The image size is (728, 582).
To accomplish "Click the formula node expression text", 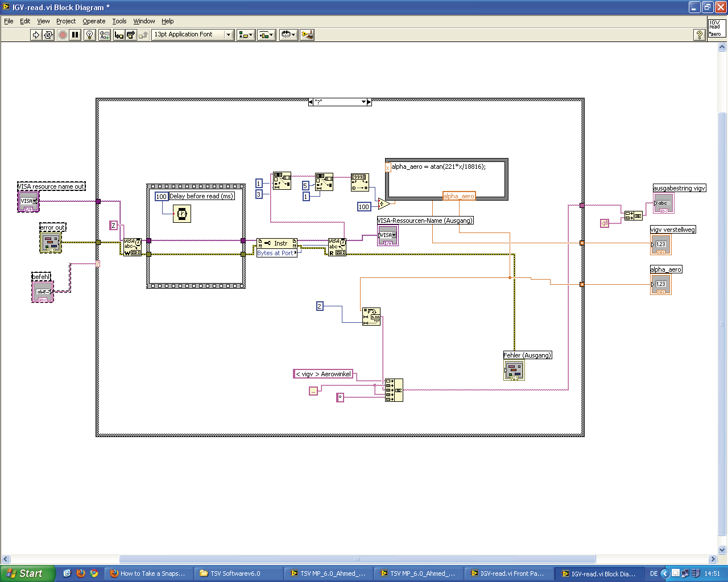I will click(439, 167).
